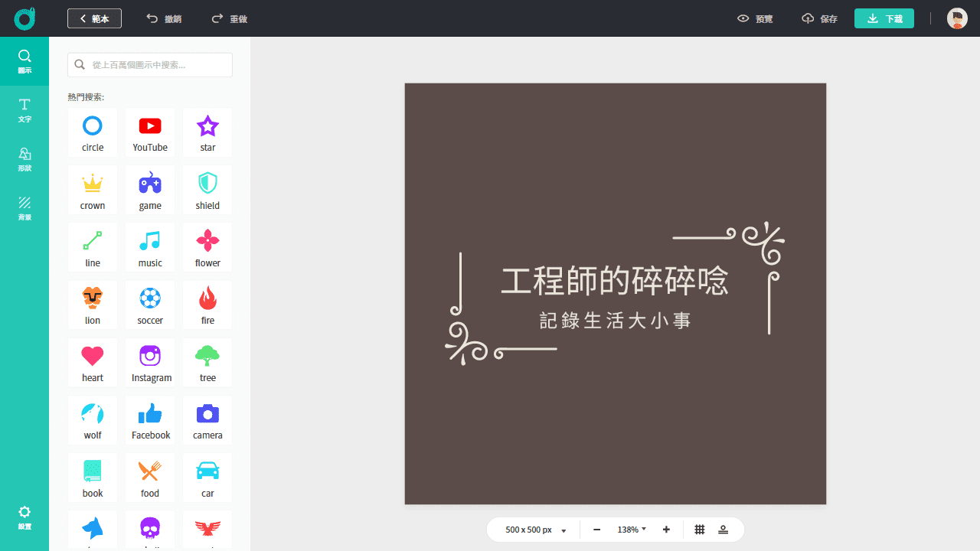Click the icon search input field
This screenshot has height=551, width=980.
pos(149,64)
